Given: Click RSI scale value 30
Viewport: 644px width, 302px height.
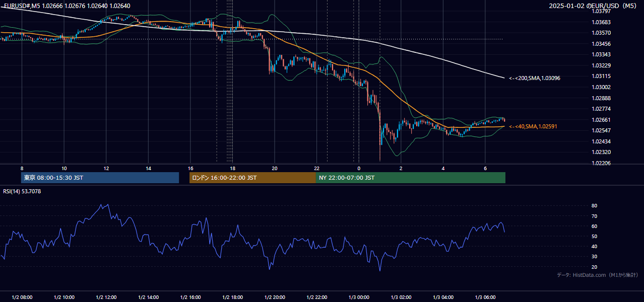Looking at the screenshot, I should point(595,256).
